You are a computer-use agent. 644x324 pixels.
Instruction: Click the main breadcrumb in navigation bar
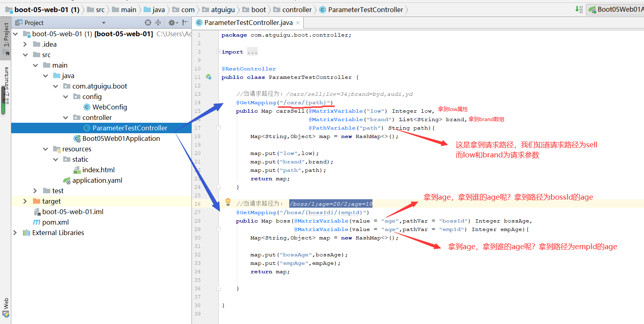point(124,10)
